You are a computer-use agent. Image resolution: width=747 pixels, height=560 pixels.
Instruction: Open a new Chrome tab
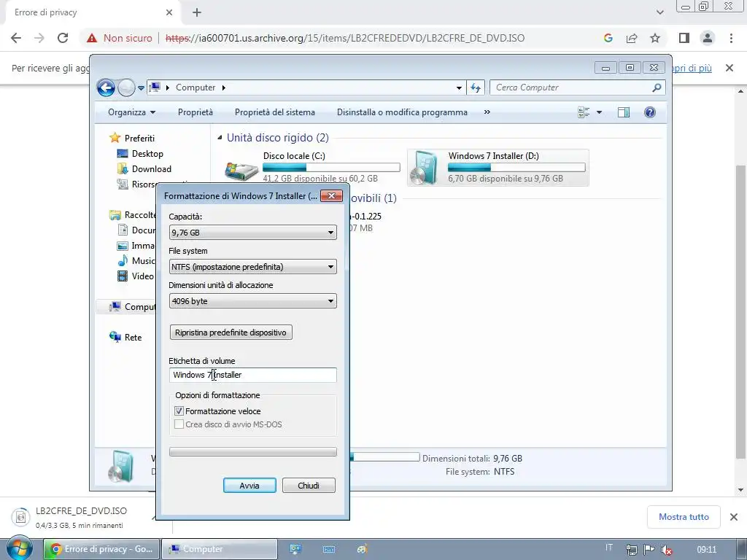point(197,12)
